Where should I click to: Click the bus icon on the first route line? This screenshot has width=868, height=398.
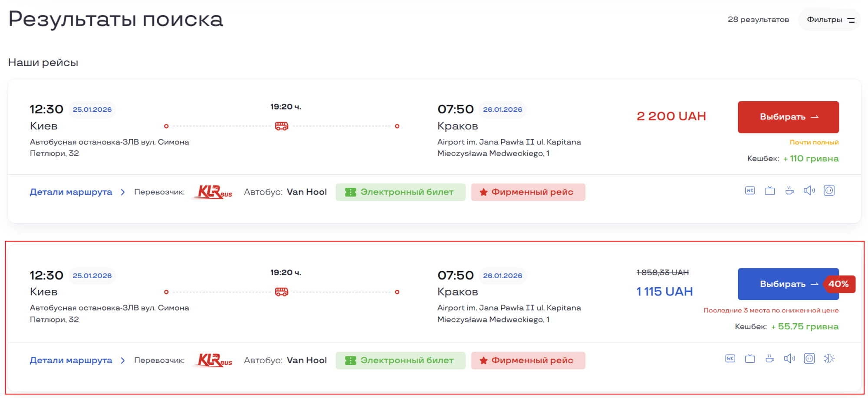(282, 126)
